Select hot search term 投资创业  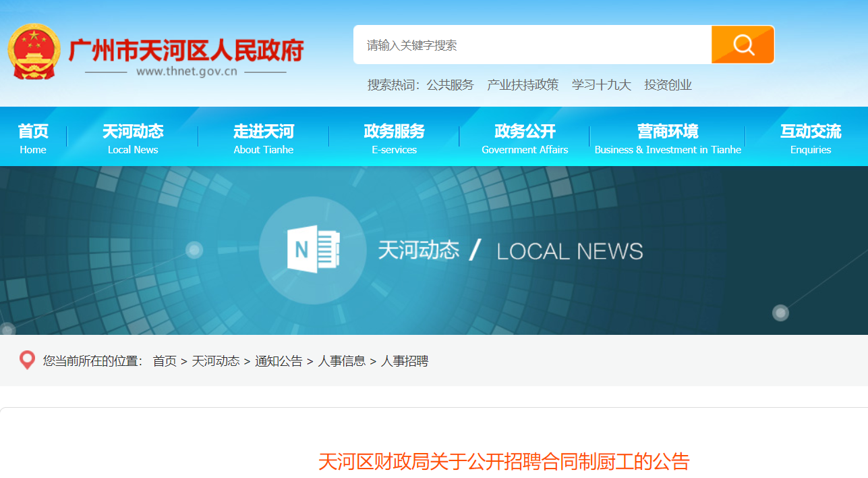click(x=668, y=85)
